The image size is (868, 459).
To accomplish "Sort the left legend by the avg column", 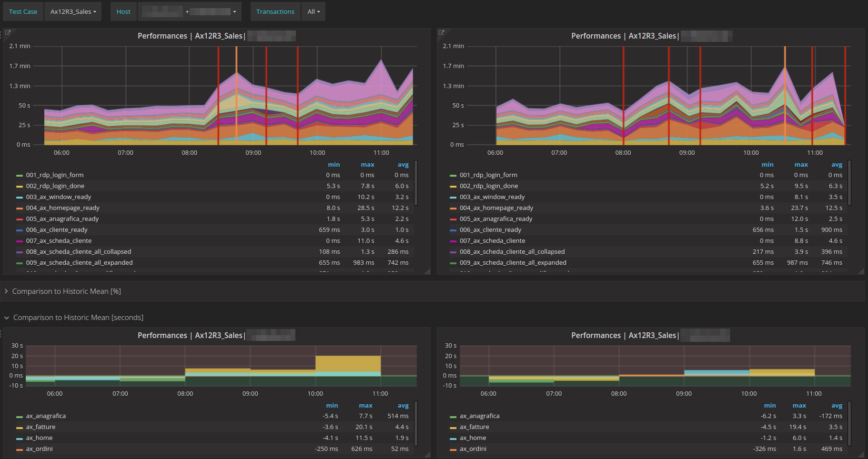I will [403, 164].
